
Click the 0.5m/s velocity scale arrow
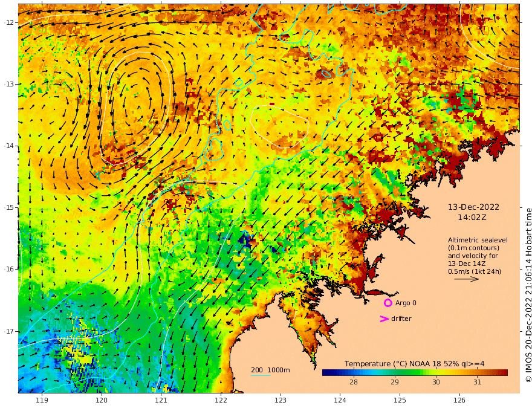[467, 279]
